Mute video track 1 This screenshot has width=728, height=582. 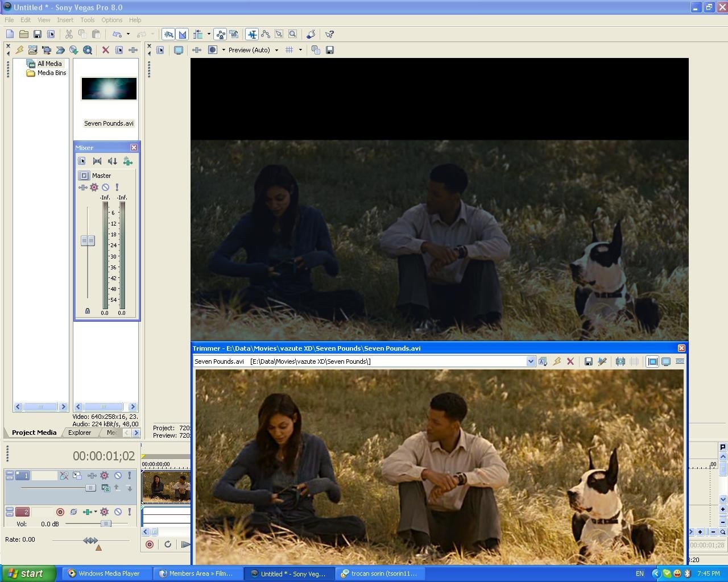118,475
